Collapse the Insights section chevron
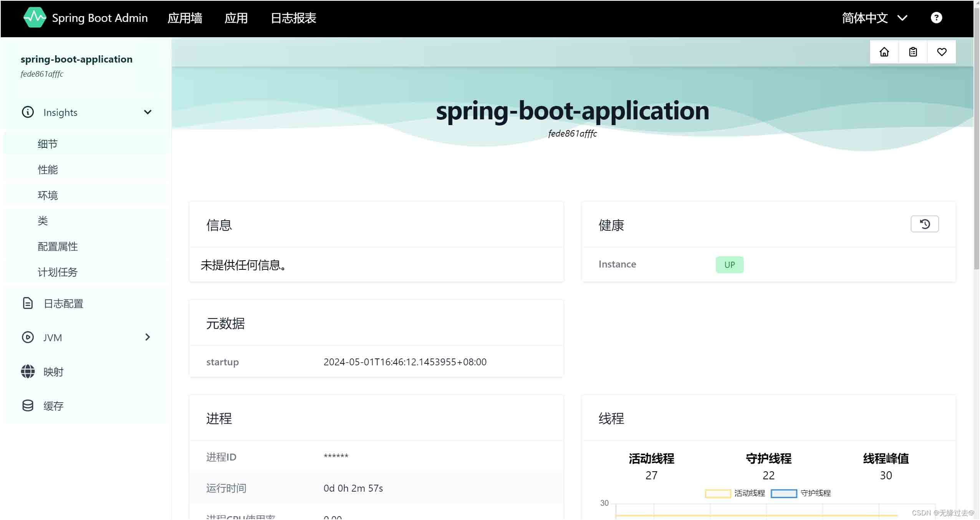The height and width of the screenshot is (520, 980). click(x=147, y=112)
